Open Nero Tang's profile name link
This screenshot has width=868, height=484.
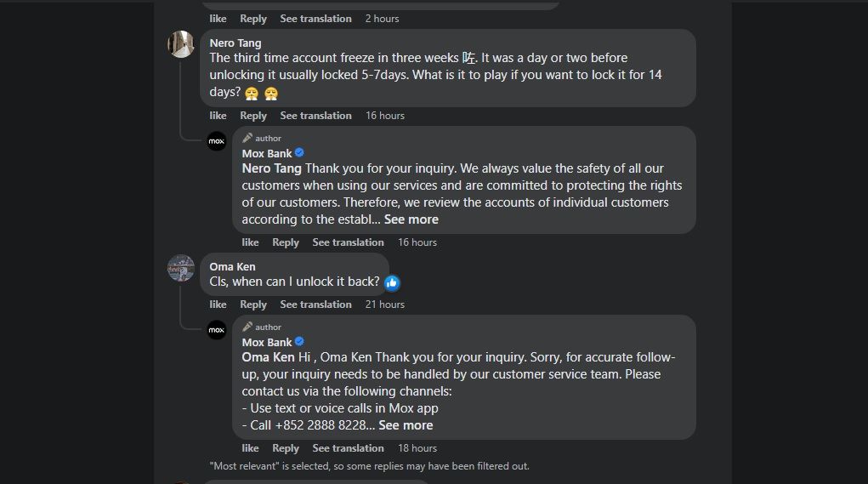(x=235, y=43)
